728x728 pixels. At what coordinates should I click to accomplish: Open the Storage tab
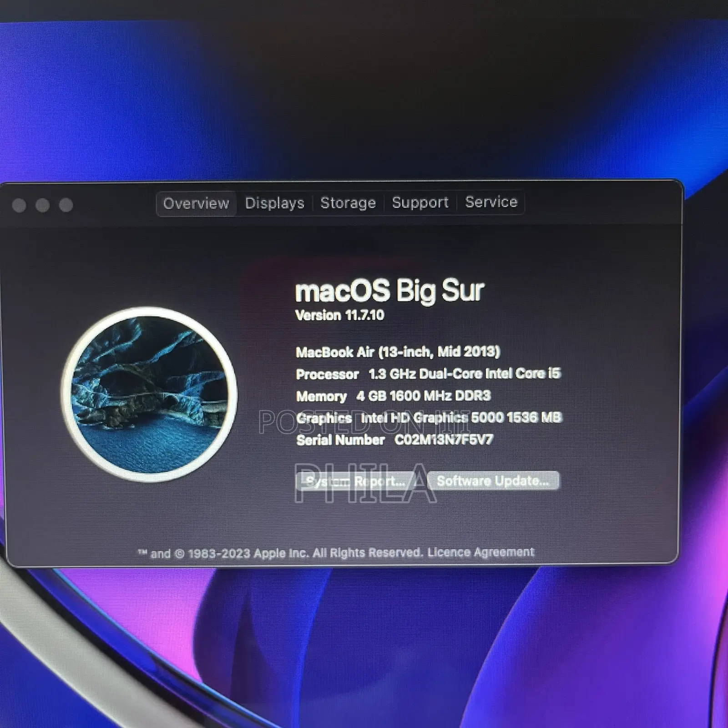(348, 202)
